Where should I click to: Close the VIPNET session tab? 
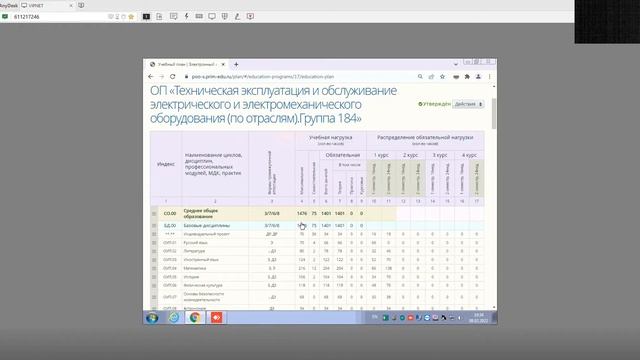pyautogui.click(x=71, y=6)
